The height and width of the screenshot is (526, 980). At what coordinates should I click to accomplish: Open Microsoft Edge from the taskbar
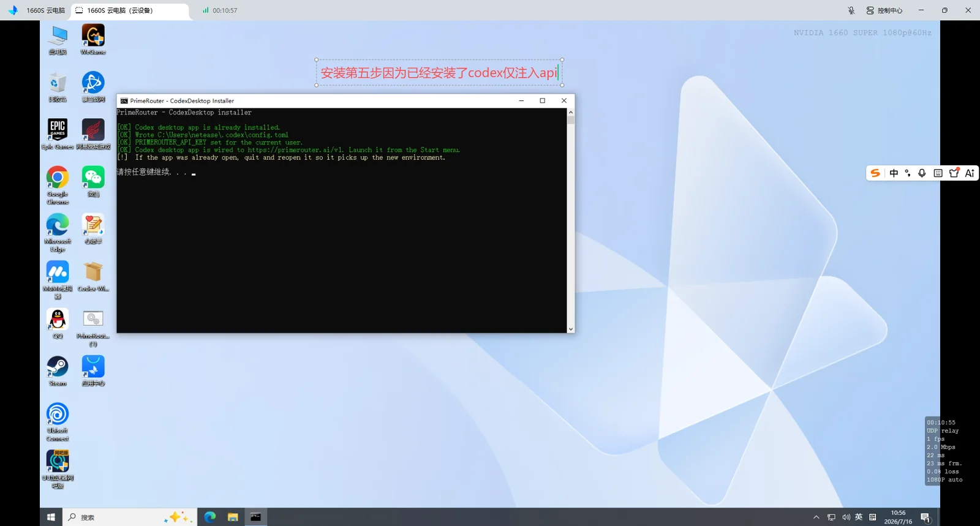209,517
